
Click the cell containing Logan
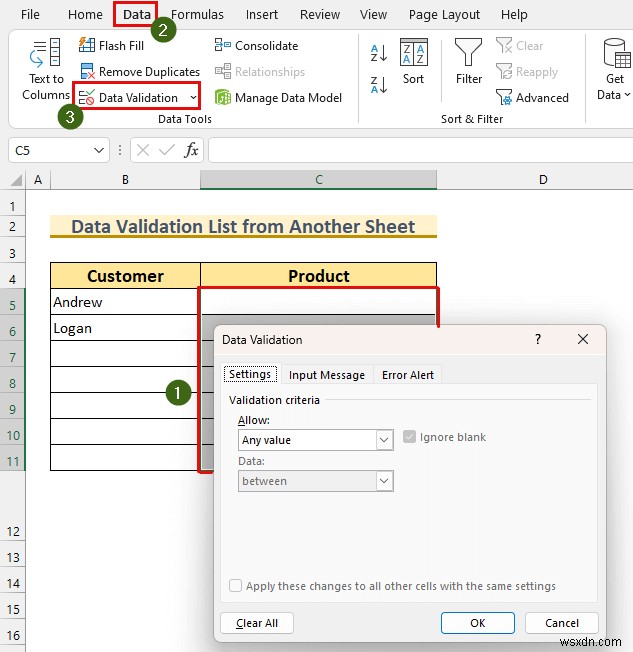[125, 328]
